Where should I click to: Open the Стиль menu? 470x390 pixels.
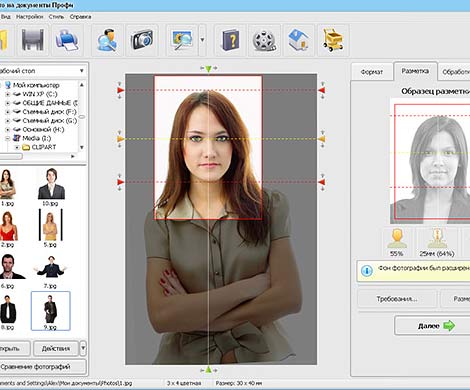point(56,17)
